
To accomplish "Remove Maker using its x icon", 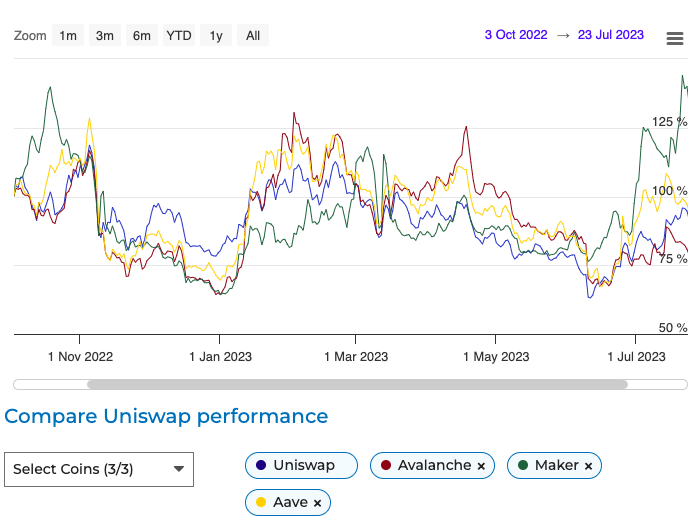I will coord(588,466).
